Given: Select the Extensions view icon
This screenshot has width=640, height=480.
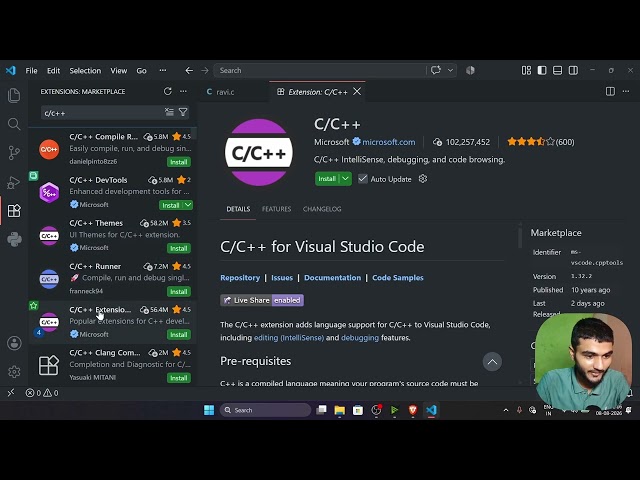Looking at the screenshot, I should [x=14, y=211].
